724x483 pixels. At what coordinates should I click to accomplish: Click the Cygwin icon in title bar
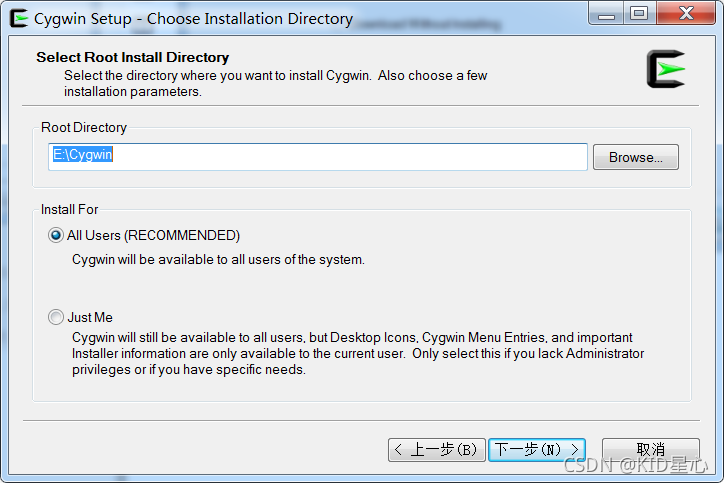[x=19, y=18]
